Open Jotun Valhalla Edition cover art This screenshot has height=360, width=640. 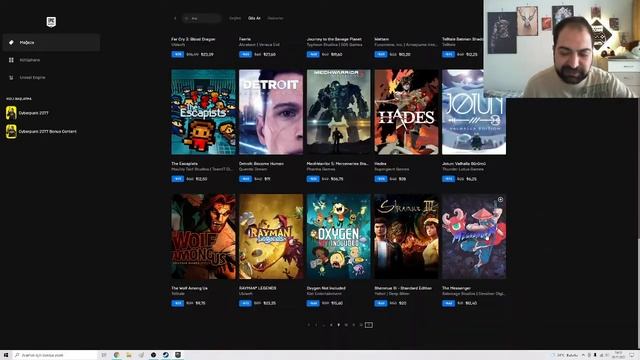point(474,112)
